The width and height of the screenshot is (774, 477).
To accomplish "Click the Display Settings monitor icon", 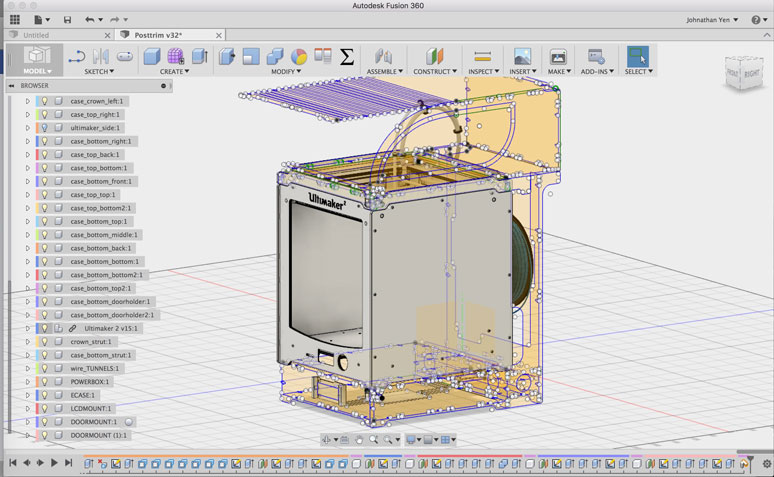I will (x=410, y=439).
